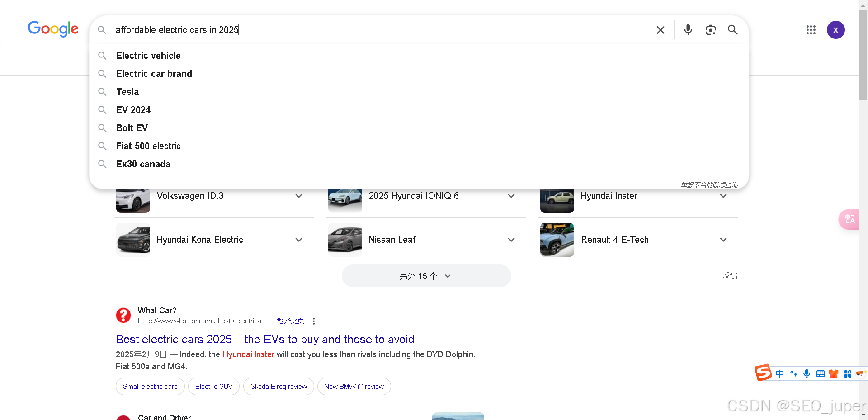The image size is (868, 420).
Task: Open Sogou soft keyboard icon
Action: 821,373
